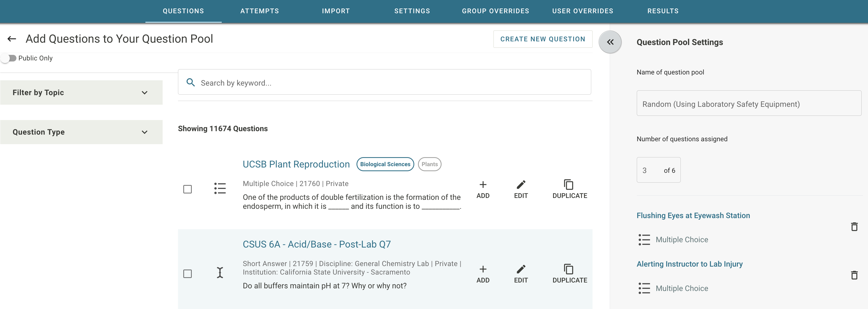Select the CSUS 6A Acid/Base checkbox

coord(188,273)
